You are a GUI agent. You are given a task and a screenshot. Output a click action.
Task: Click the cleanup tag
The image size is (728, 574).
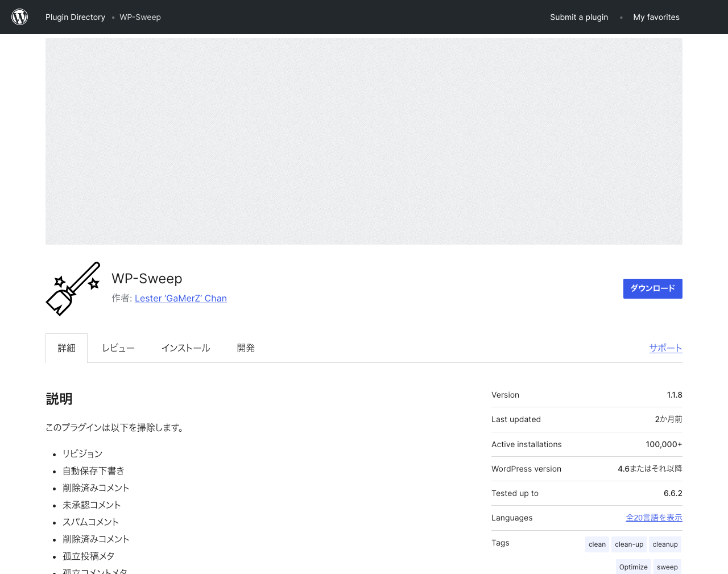pyautogui.click(x=665, y=544)
